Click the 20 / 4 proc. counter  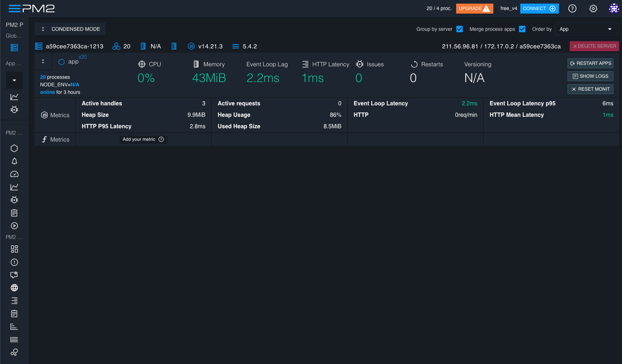pos(439,9)
